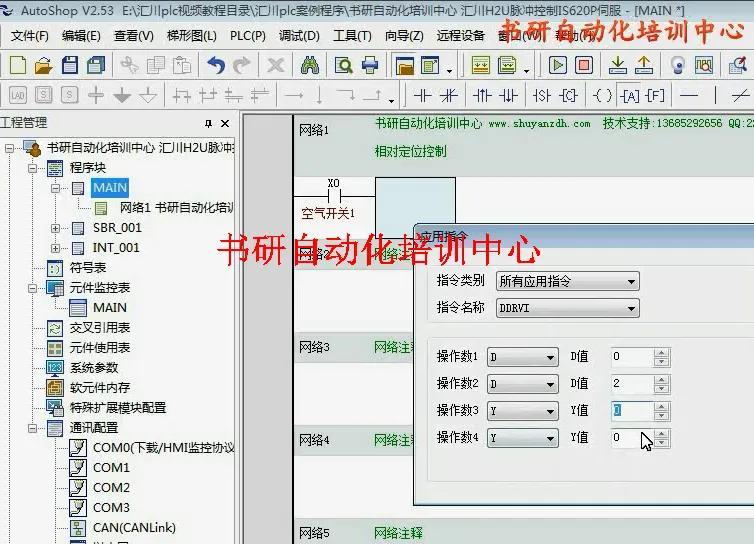Delete with the X icon
Image resolution: width=754 pixels, height=544 pixels.
click(x=276, y=65)
